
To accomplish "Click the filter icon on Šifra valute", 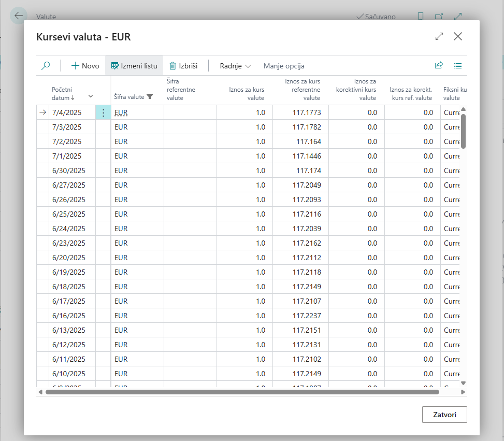I will [x=150, y=96].
